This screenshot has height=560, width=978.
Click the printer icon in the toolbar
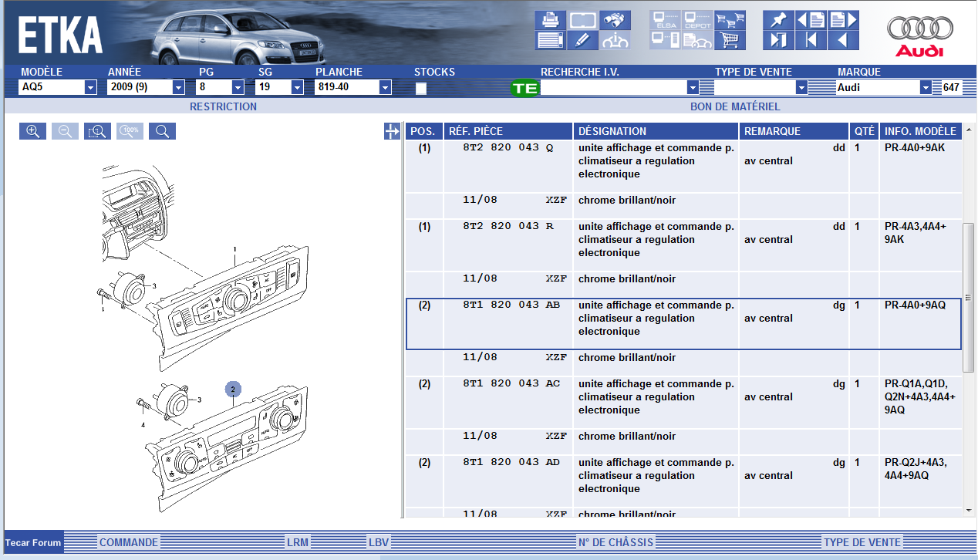(x=551, y=20)
